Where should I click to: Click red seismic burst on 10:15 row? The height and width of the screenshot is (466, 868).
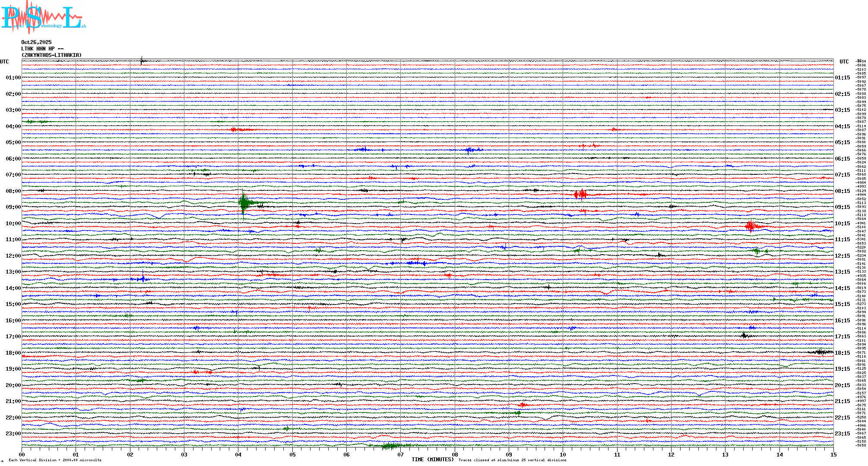click(751, 226)
